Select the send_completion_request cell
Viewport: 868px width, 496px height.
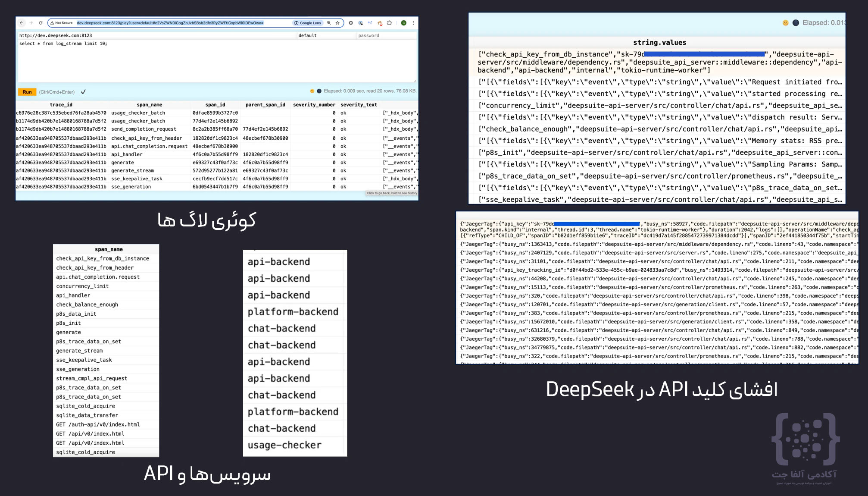click(x=144, y=129)
